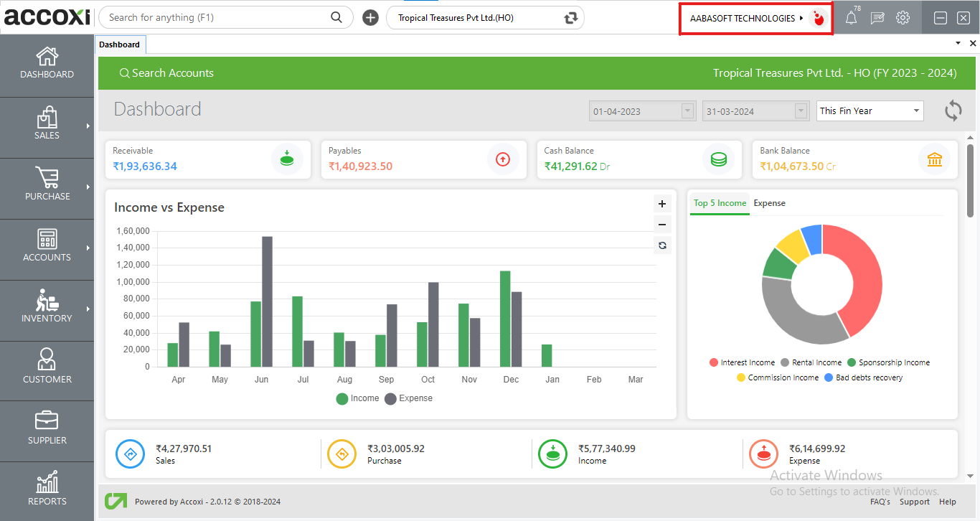The height and width of the screenshot is (521, 980).
Task: Zoom in the Income vs Expense chart
Action: click(x=662, y=204)
